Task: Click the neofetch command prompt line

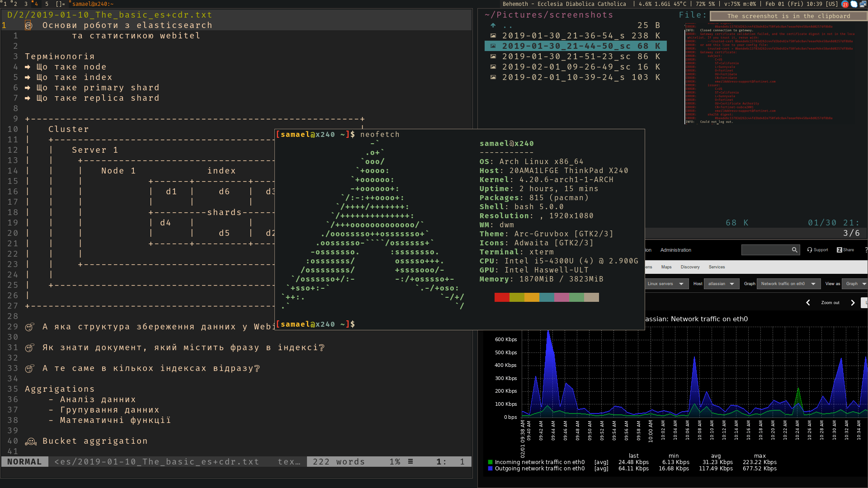Action: (x=338, y=135)
